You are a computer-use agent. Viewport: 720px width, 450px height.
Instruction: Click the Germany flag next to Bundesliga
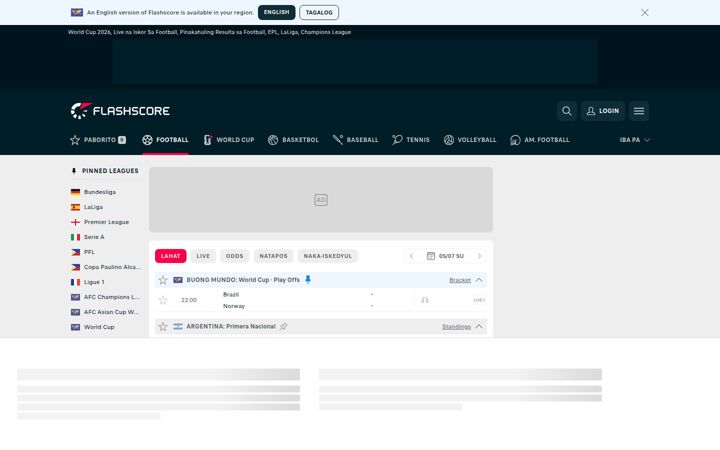click(x=75, y=192)
